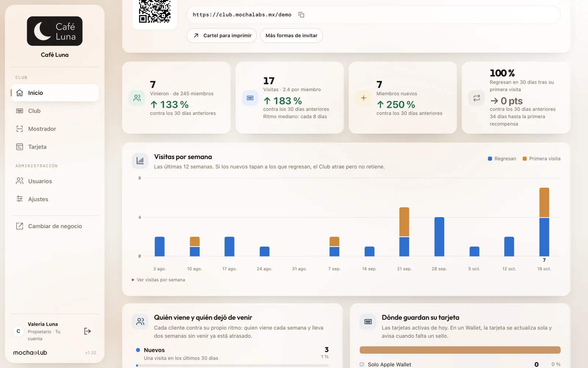Click the Solo Apple Wallet legend row
Image resolution: width=588 pixels, height=368 pixels.
click(460, 364)
